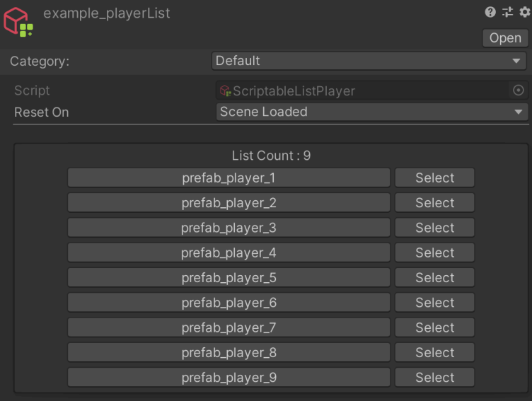Image resolution: width=532 pixels, height=401 pixels.
Task: Click the Script object picker circle icon
Action: click(518, 91)
